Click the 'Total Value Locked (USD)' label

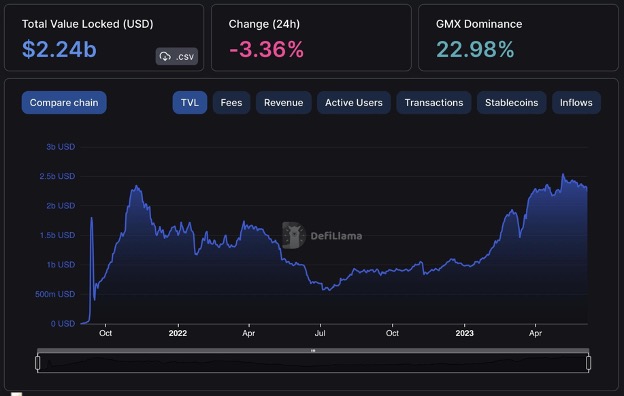click(88, 24)
